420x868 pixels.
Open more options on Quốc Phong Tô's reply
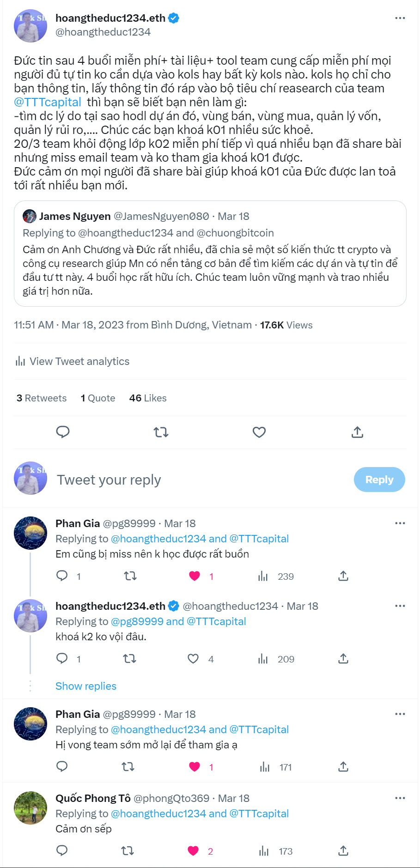point(400,798)
